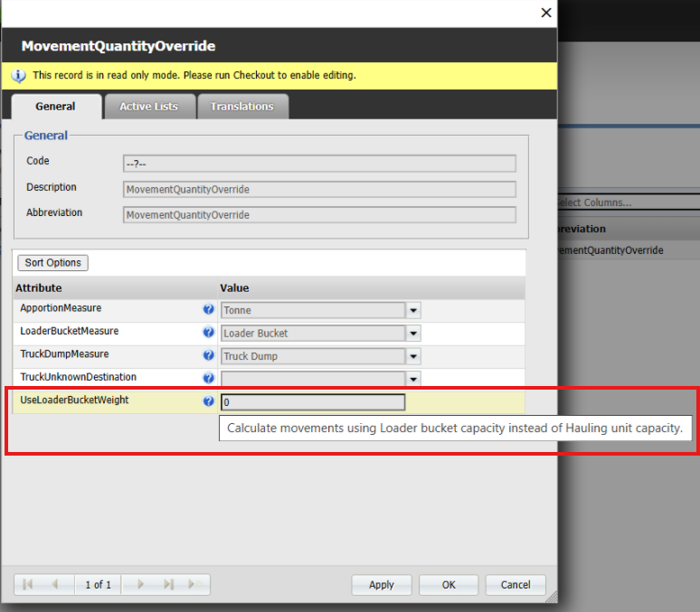Image resolution: width=700 pixels, height=612 pixels.
Task: Go to next record pager icon
Action: coord(140,585)
